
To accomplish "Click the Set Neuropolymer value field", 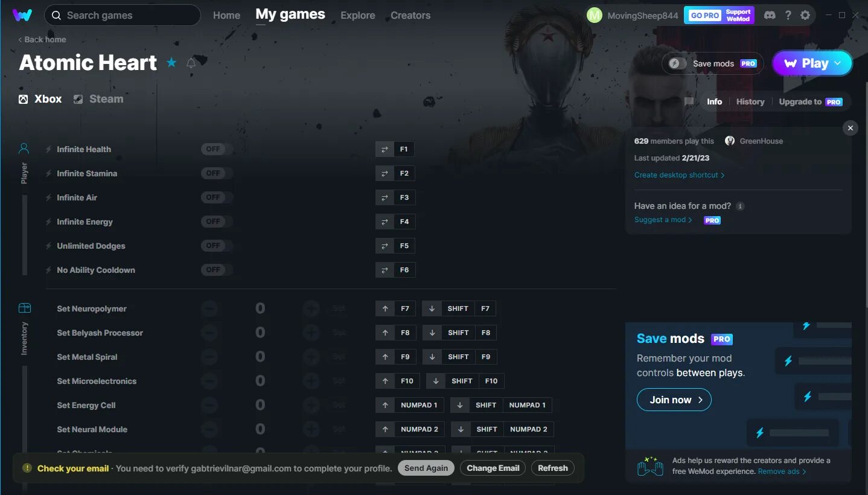I will [260, 308].
